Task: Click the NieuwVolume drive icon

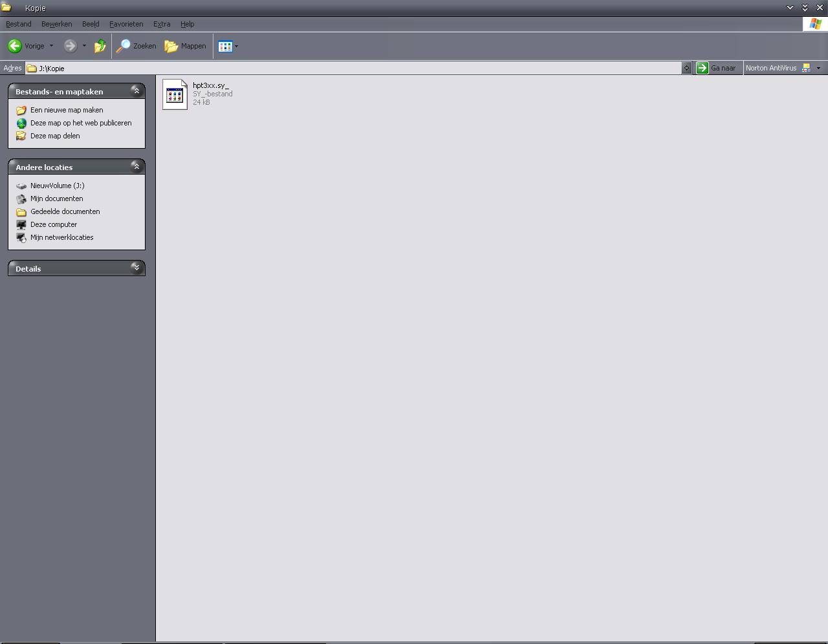Action: 21,186
